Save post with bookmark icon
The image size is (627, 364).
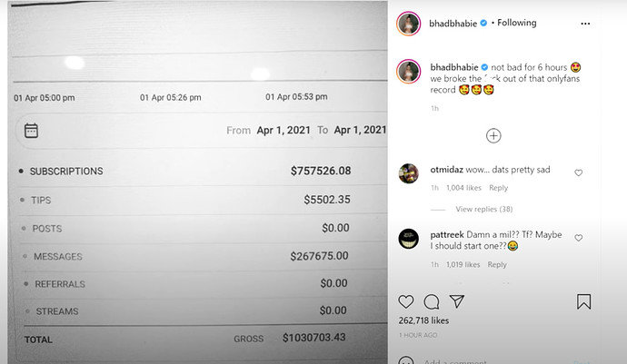coord(583,301)
